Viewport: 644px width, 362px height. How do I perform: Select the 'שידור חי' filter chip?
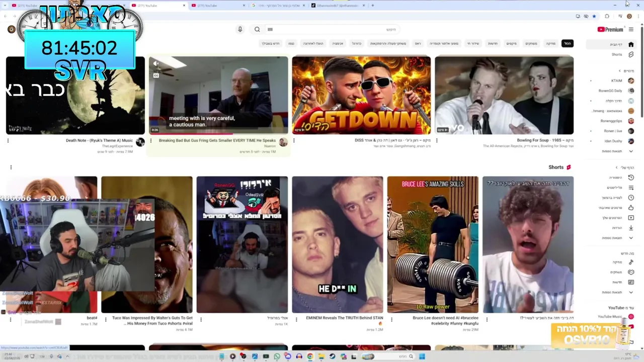click(473, 44)
